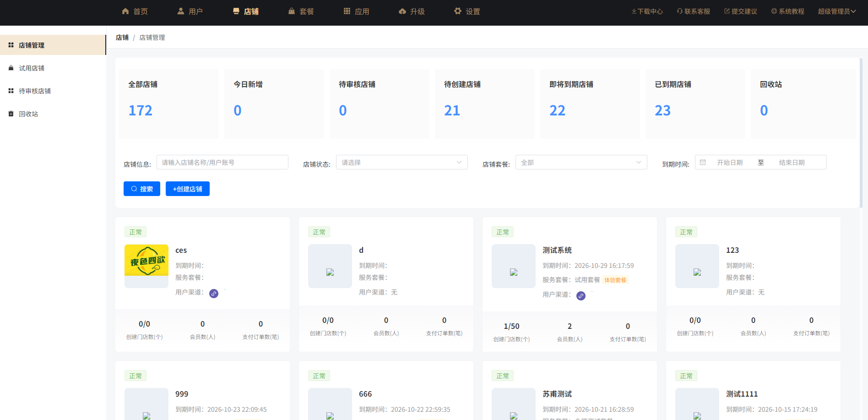Open settings via the 设置 gear icon
The image size is (868, 420).
pos(457,11)
